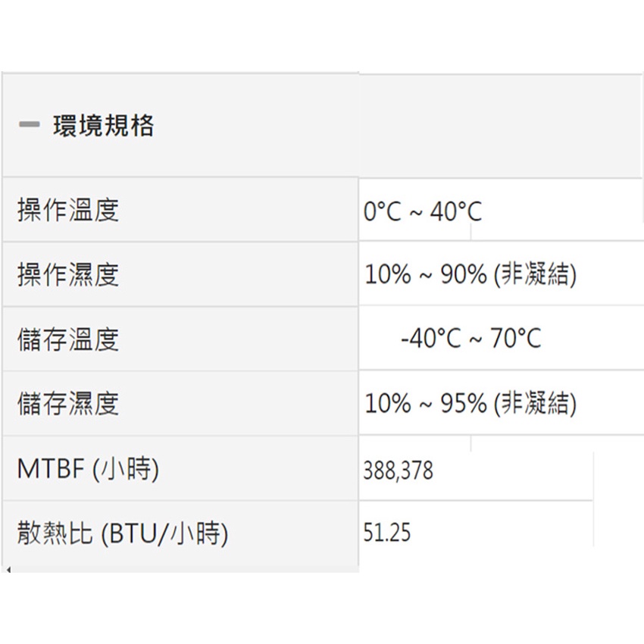This screenshot has width=644, height=644.
Task: Click the scroll-left arrow below the table
Action: point(8,568)
